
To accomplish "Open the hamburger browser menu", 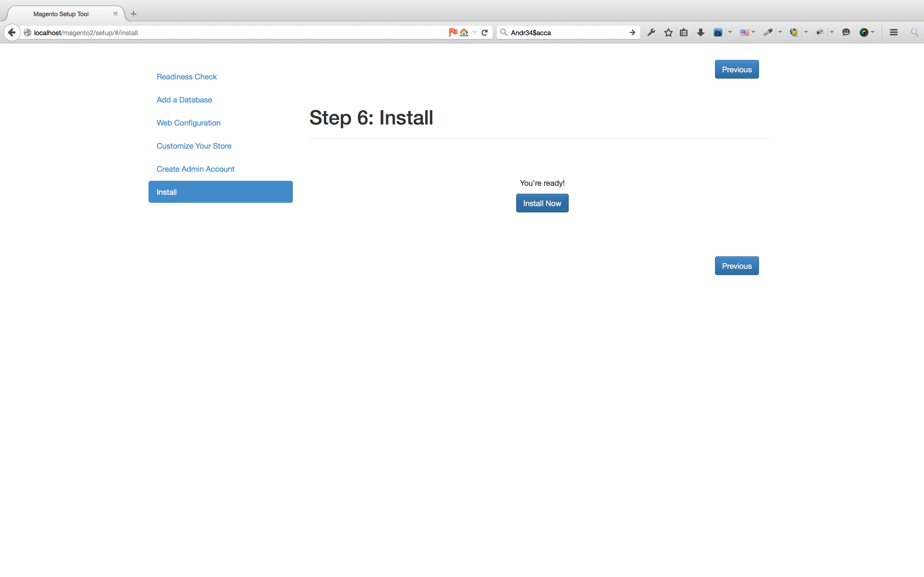I will pyautogui.click(x=893, y=32).
